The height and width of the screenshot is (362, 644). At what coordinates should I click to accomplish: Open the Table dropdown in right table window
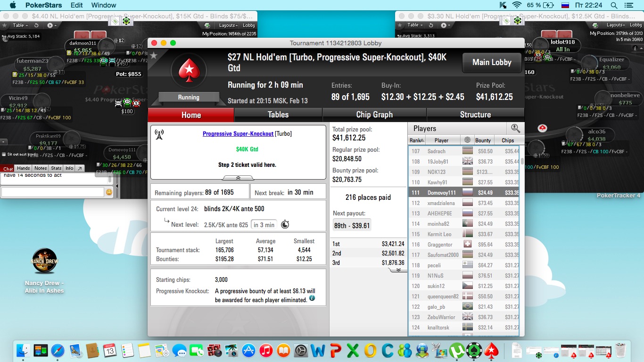coord(415,25)
